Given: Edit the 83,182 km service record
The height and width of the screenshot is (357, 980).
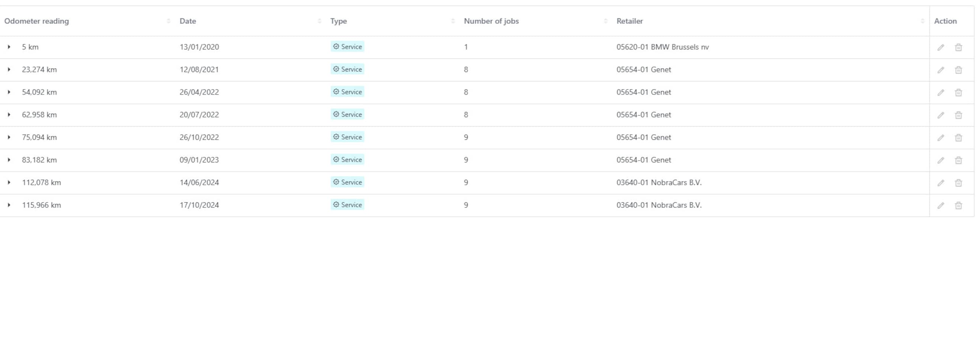Looking at the screenshot, I should 941,160.
